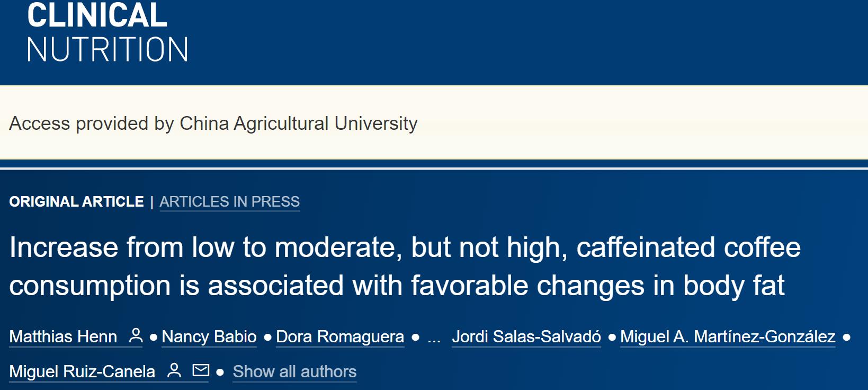Show all authors of the article
Screen dimensions: 868x390
[x=294, y=371]
